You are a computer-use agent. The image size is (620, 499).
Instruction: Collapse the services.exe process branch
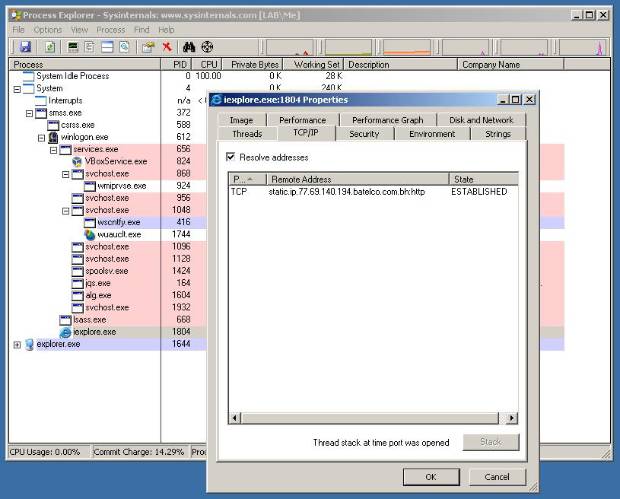[53, 149]
